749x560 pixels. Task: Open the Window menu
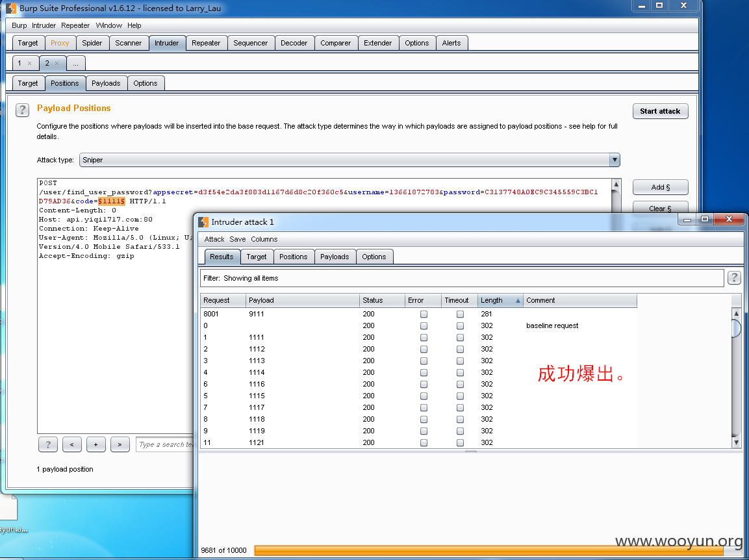109,25
